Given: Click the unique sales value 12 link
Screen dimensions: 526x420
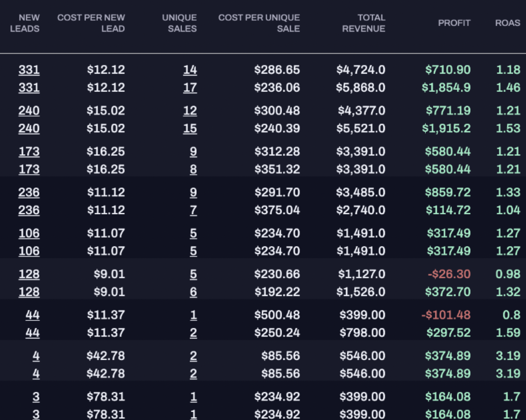Looking at the screenshot, I should [190, 111].
